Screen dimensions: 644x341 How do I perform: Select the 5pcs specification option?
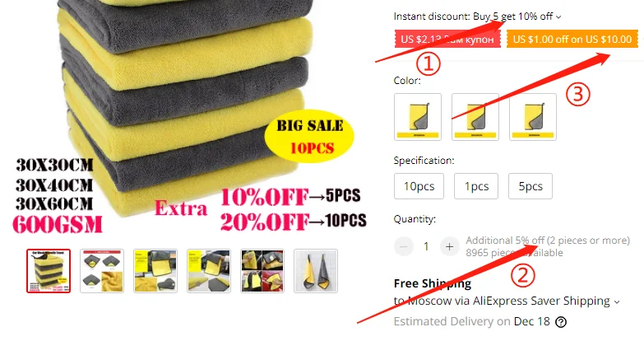pos(530,186)
